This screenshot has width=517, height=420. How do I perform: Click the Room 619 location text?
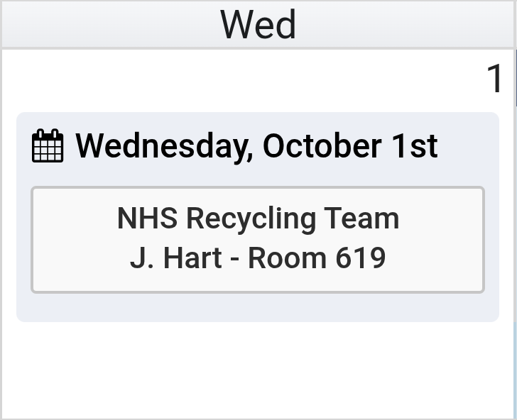tap(316, 258)
